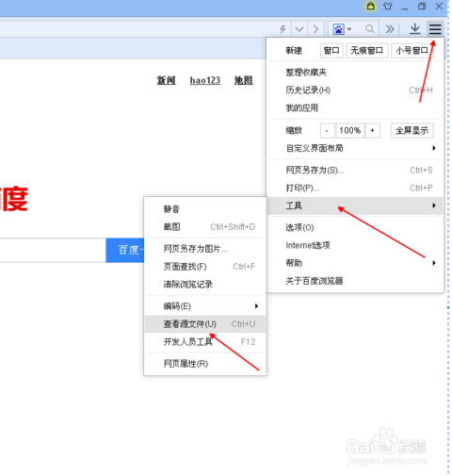Choose 网页属性(R) page properties

(205, 364)
